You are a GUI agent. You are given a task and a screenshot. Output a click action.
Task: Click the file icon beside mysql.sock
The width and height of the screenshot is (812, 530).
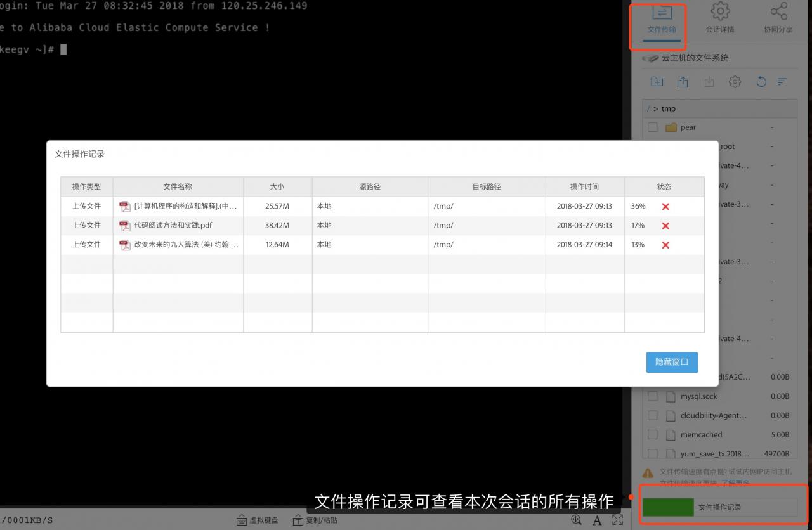point(671,397)
